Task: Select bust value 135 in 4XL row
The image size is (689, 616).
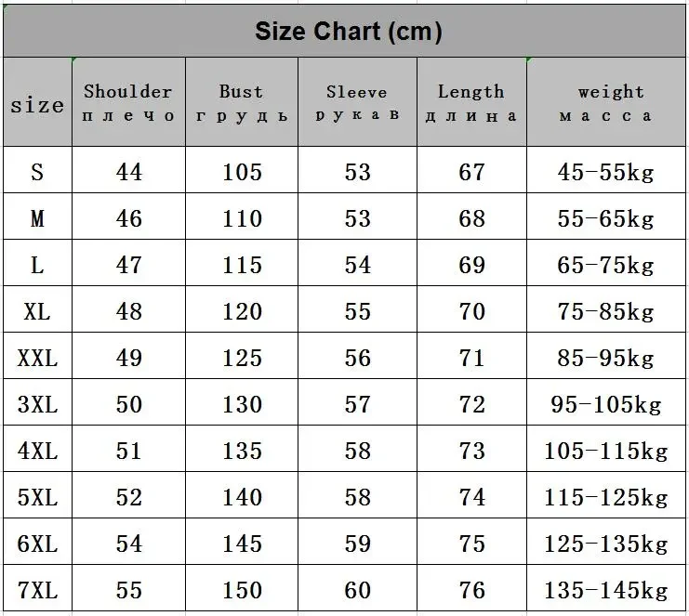Action: point(242,451)
